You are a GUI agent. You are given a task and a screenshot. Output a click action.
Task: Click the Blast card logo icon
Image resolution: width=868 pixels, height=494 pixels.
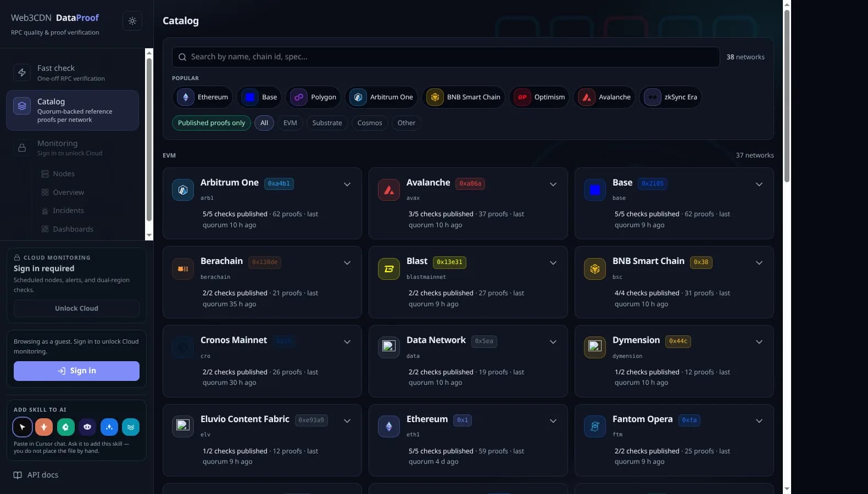pos(389,269)
